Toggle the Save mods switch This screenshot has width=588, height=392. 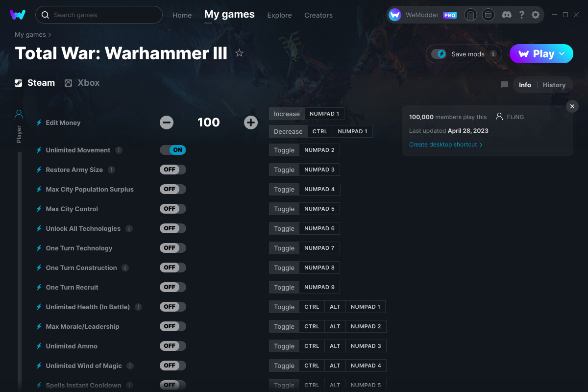(439, 54)
